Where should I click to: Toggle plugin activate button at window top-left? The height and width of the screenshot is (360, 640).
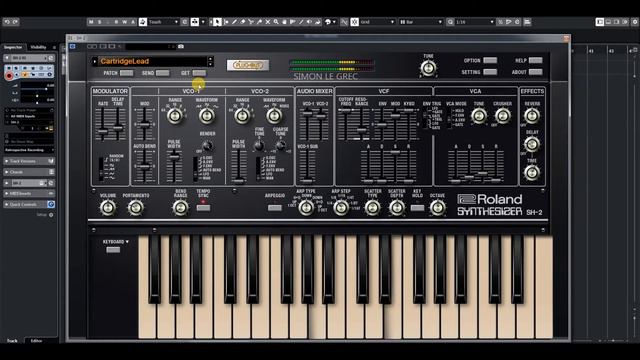72,47
